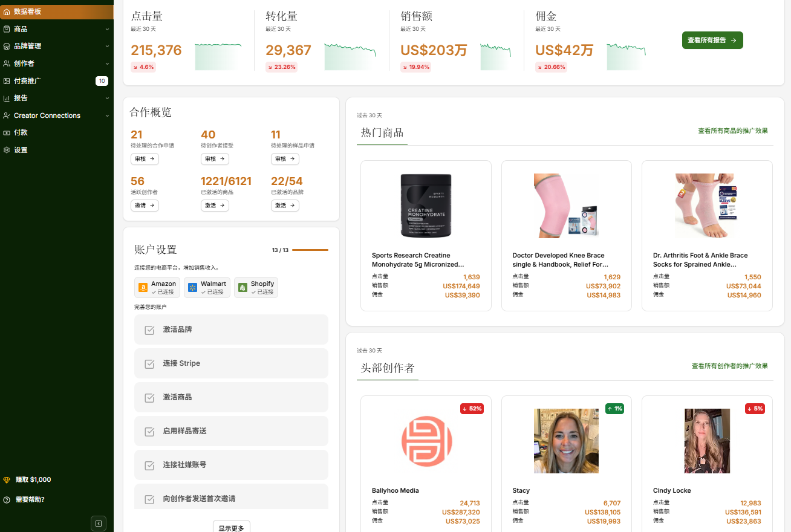Expand the 品牌管理 chevron

tap(107, 46)
